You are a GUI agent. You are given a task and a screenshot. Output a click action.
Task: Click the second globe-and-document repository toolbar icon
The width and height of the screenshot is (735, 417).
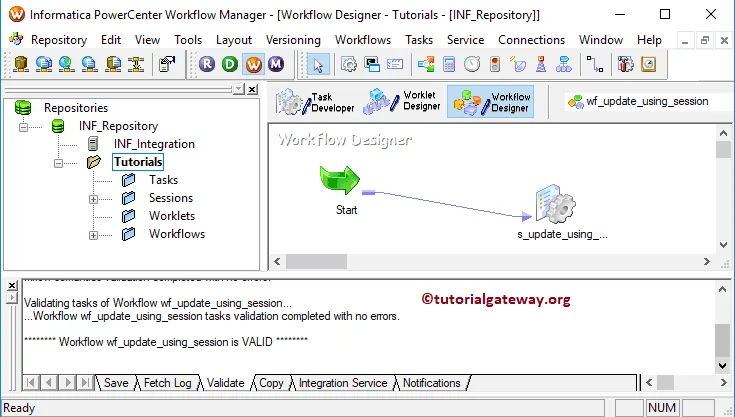44,64
